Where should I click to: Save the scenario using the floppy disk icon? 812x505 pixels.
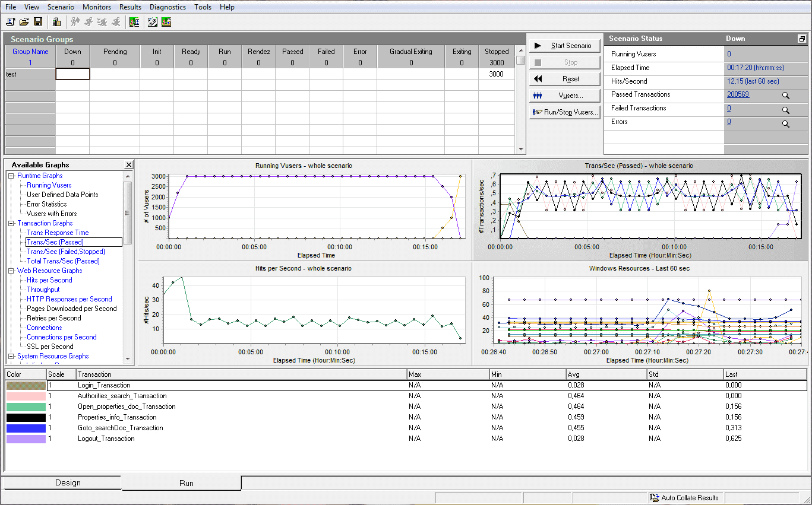point(38,22)
